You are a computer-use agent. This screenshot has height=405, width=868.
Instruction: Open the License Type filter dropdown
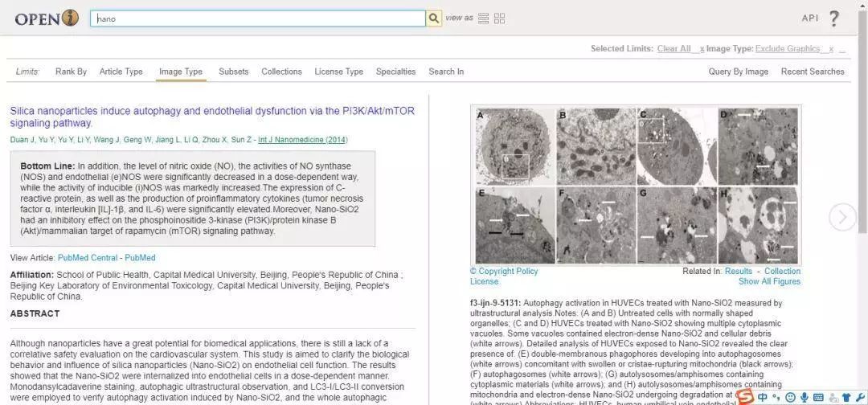pyautogui.click(x=338, y=72)
